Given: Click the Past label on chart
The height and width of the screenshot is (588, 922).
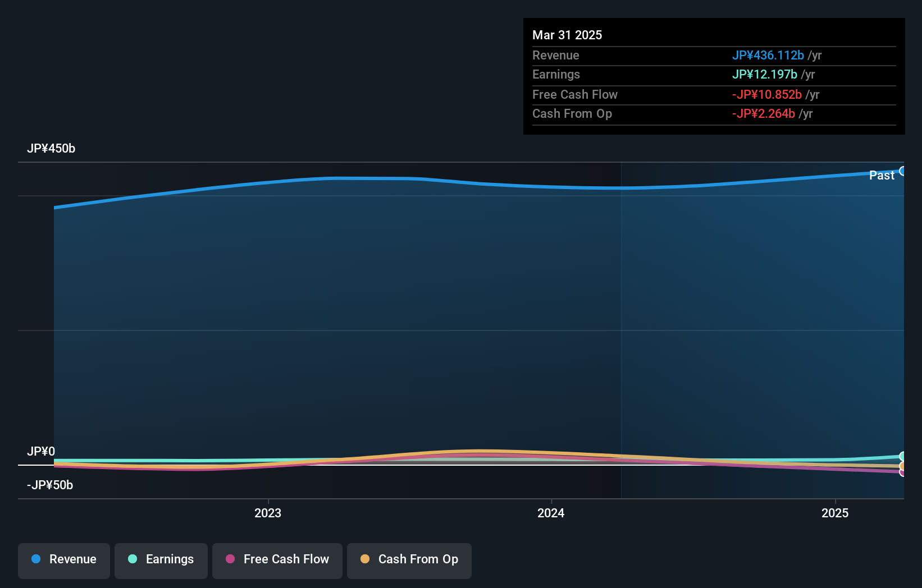Looking at the screenshot, I should (882, 175).
